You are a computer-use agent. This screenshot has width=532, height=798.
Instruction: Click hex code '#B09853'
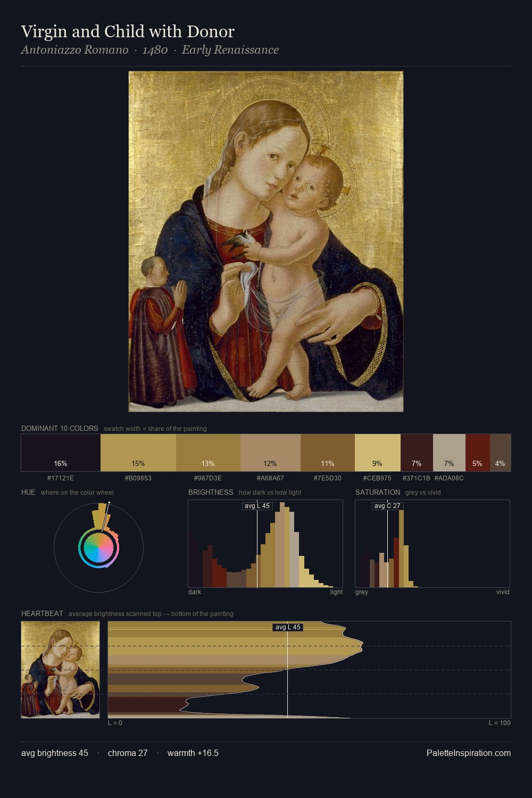pos(138,478)
